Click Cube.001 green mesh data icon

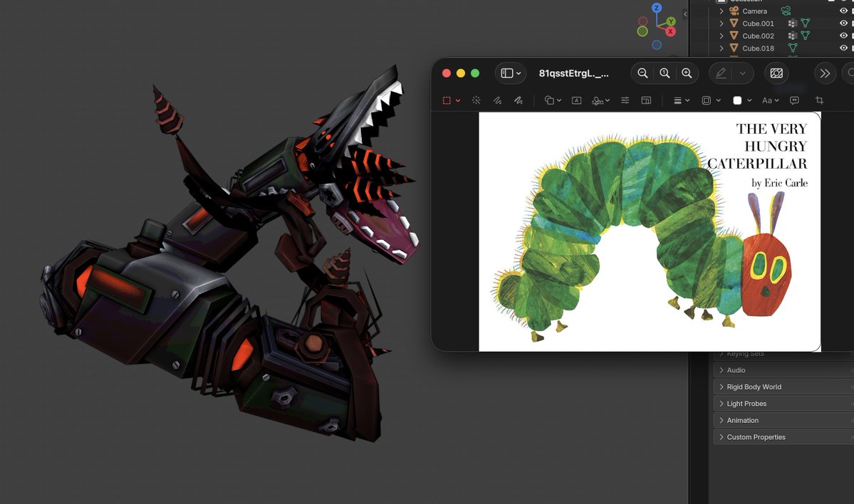(x=806, y=23)
